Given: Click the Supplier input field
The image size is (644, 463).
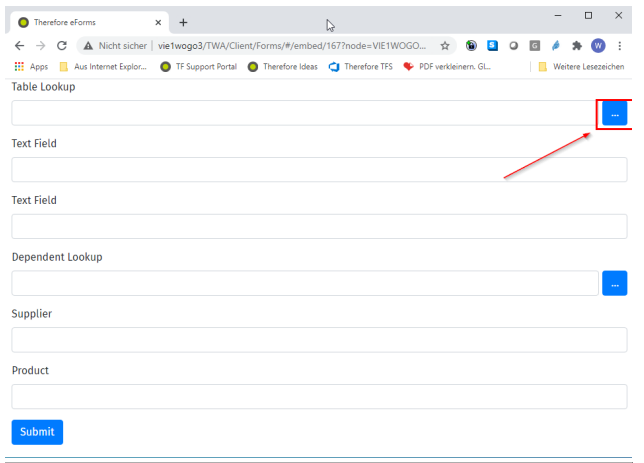Looking at the screenshot, I should click(319, 340).
